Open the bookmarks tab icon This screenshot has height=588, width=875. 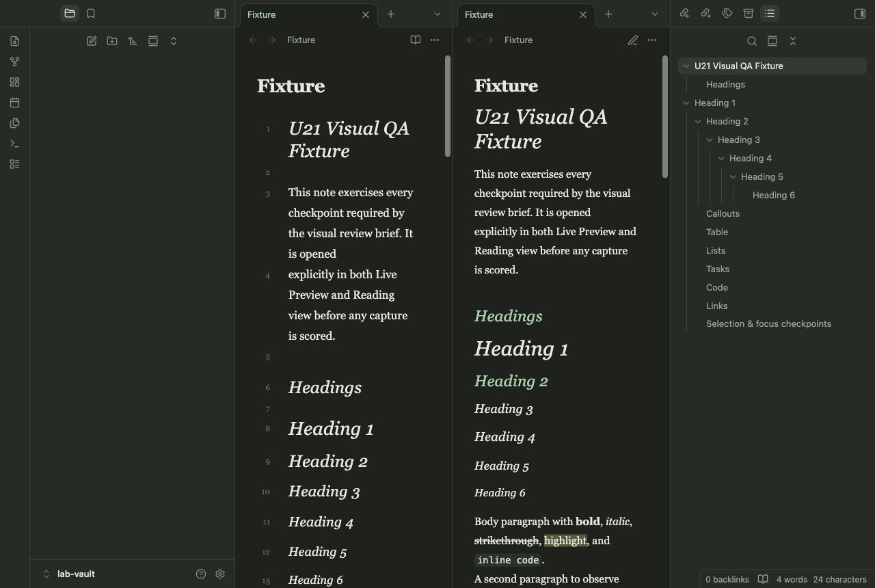(91, 14)
